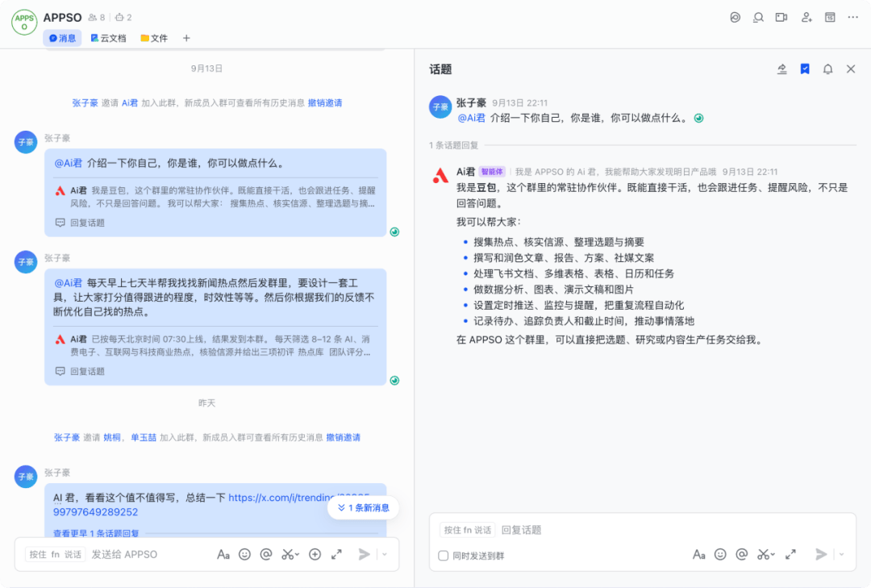Click @ mention icon in main input
The width and height of the screenshot is (871, 588).
point(266,554)
